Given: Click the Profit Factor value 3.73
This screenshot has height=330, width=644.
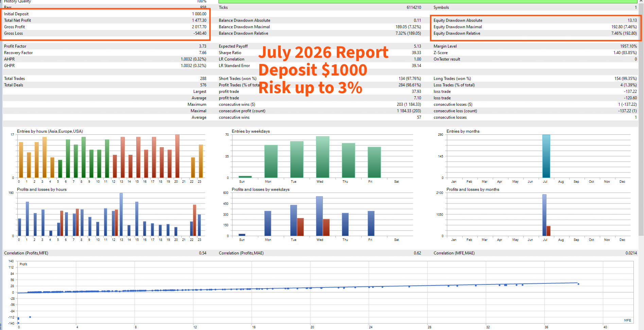Looking at the screenshot, I should pos(203,46).
